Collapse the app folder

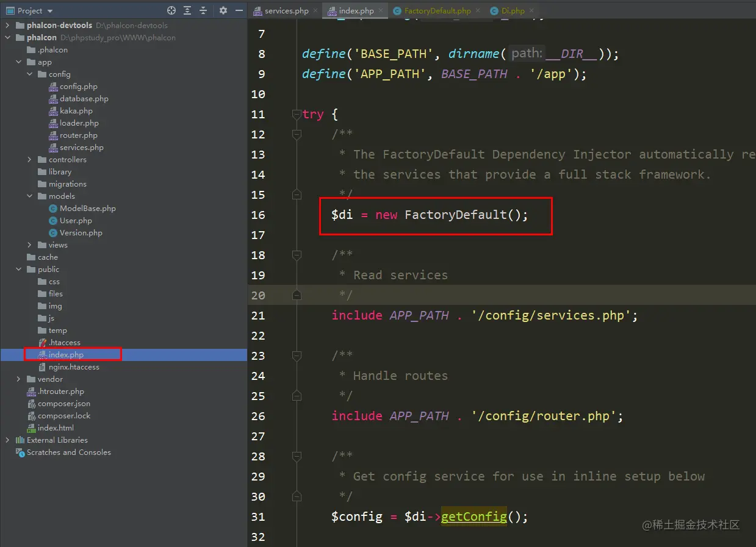pyautogui.click(x=19, y=62)
